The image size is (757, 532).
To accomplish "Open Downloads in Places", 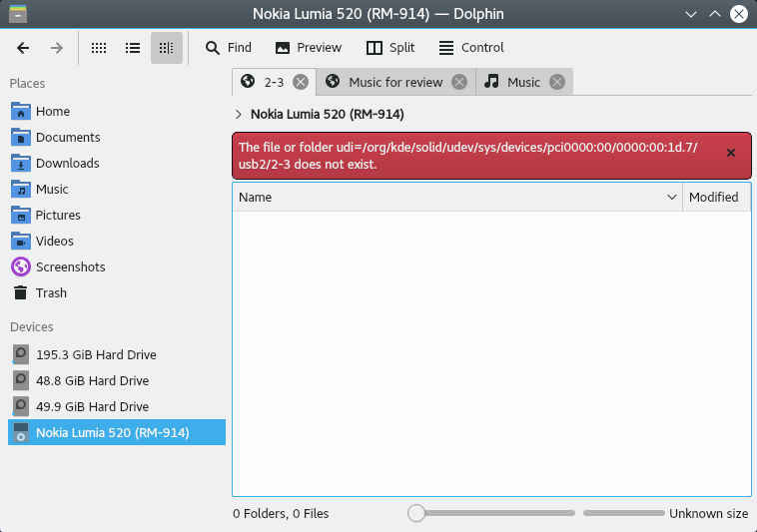I will (x=117, y=164).
